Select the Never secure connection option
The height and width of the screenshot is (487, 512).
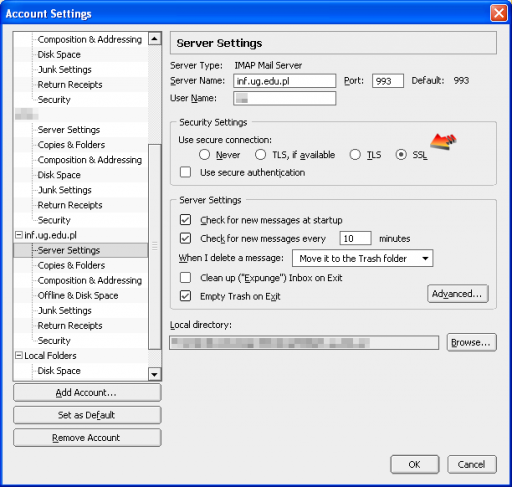pyautogui.click(x=204, y=155)
